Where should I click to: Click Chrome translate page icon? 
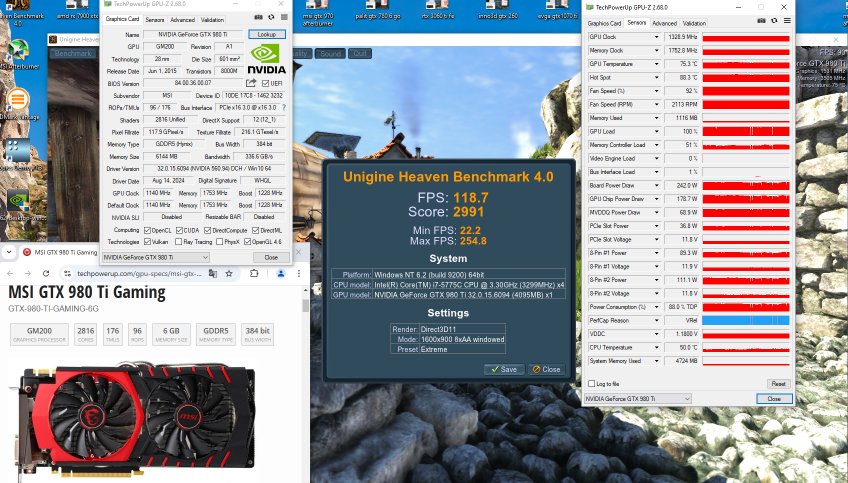(x=213, y=274)
